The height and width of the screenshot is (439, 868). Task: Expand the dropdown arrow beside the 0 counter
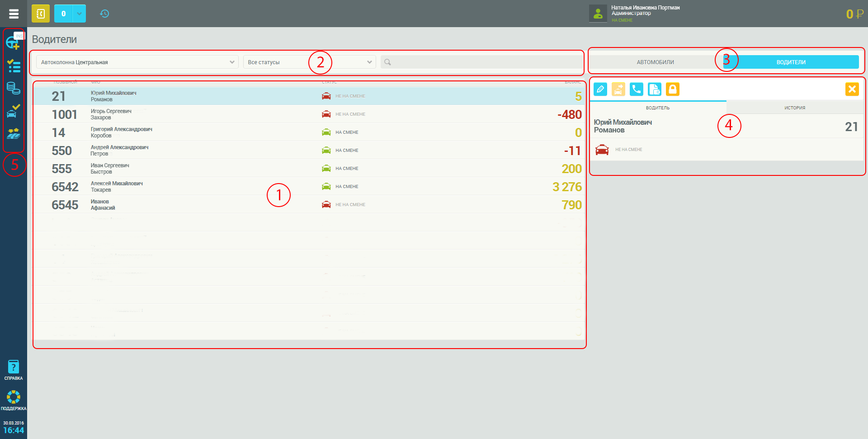79,14
